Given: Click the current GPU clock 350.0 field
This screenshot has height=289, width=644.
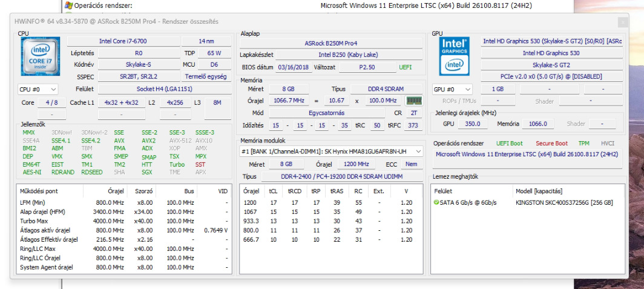Looking at the screenshot, I should [x=473, y=124].
